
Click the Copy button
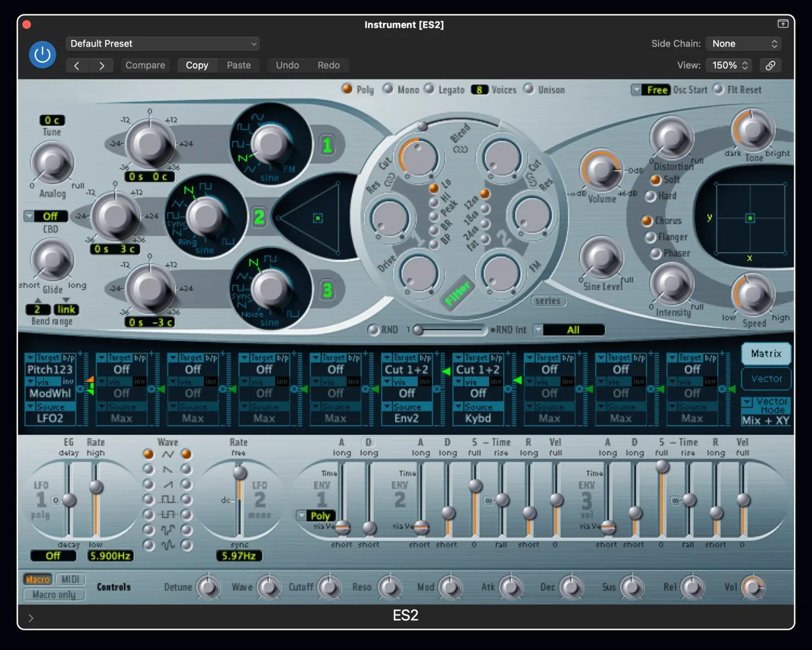click(x=197, y=66)
